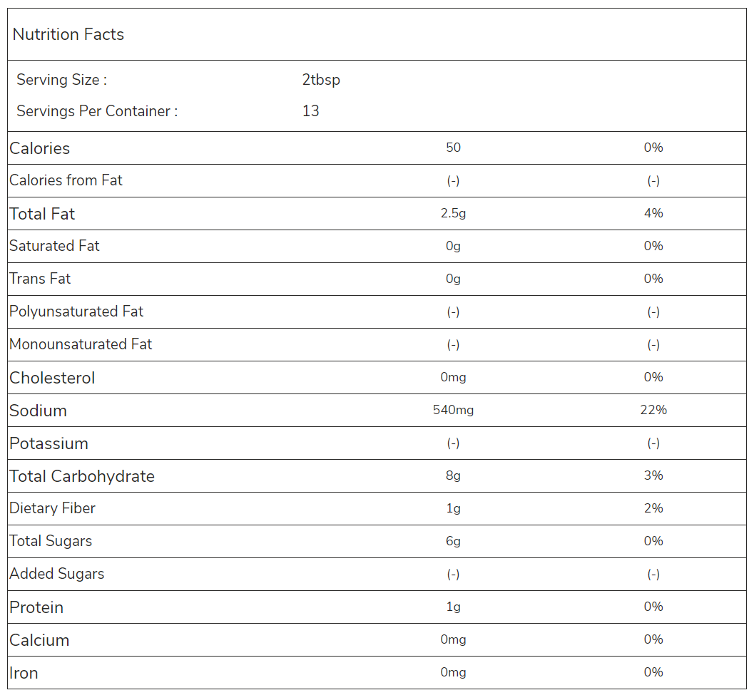Click the Saturated Fat label

pyautogui.click(x=54, y=246)
